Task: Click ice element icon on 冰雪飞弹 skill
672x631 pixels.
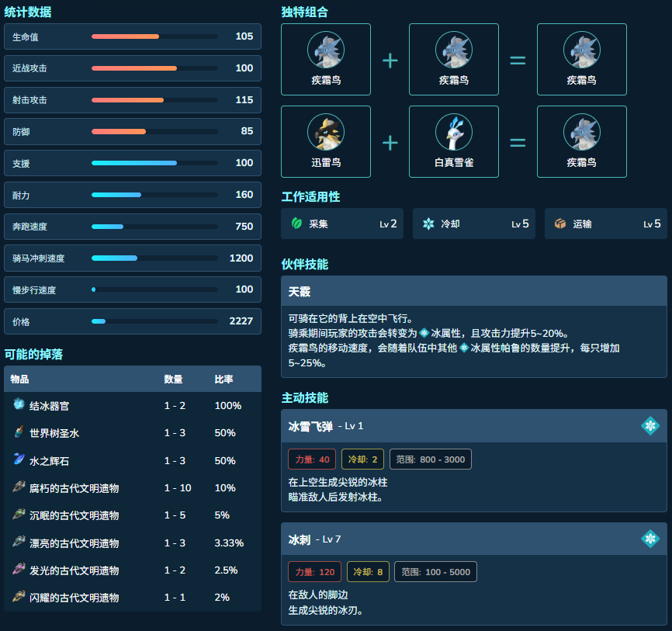Action: pos(650,425)
